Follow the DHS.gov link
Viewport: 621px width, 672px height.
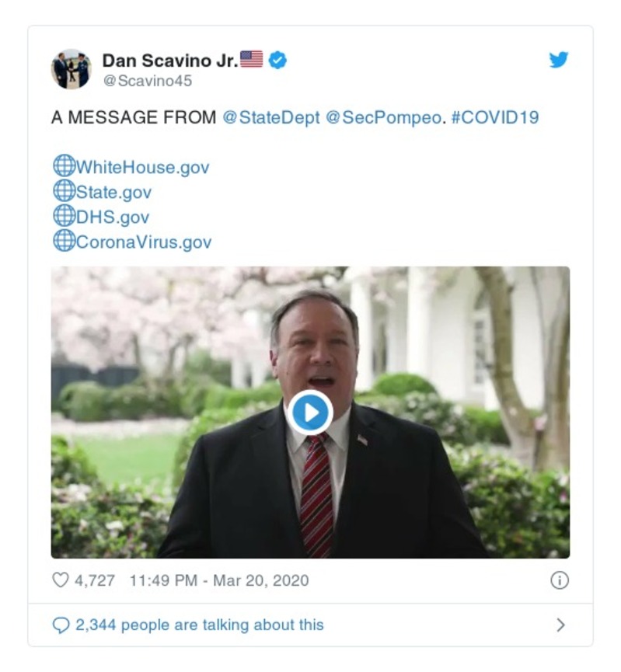(x=112, y=217)
